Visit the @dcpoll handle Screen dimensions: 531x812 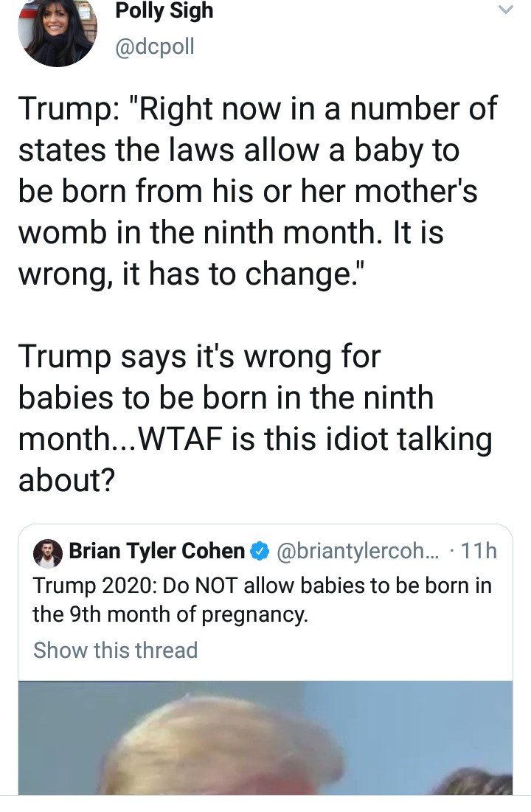point(154,46)
